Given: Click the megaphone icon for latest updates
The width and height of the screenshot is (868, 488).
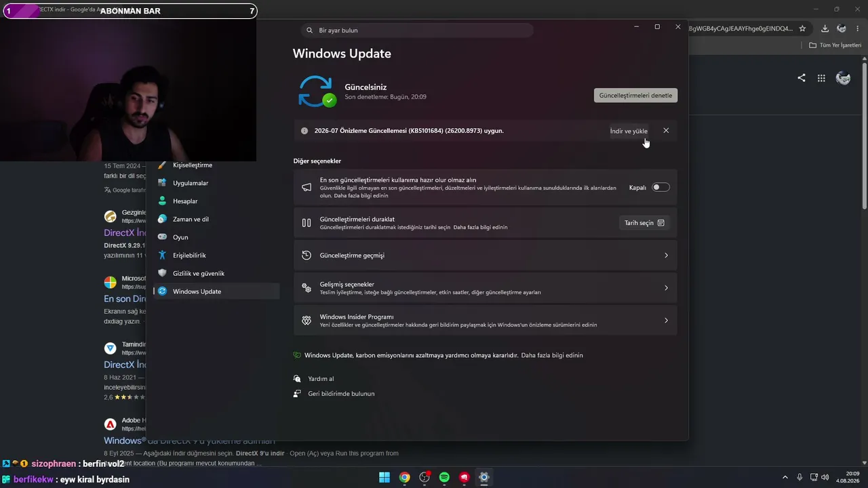Looking at the screenshot, I should click(x=307, y=187).
